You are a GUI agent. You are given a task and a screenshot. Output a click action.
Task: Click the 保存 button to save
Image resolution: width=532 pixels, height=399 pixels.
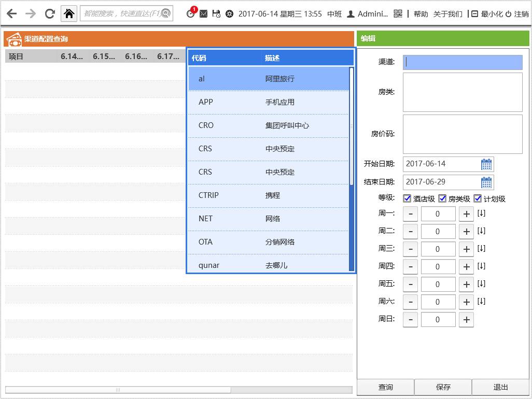click(442, 387)
